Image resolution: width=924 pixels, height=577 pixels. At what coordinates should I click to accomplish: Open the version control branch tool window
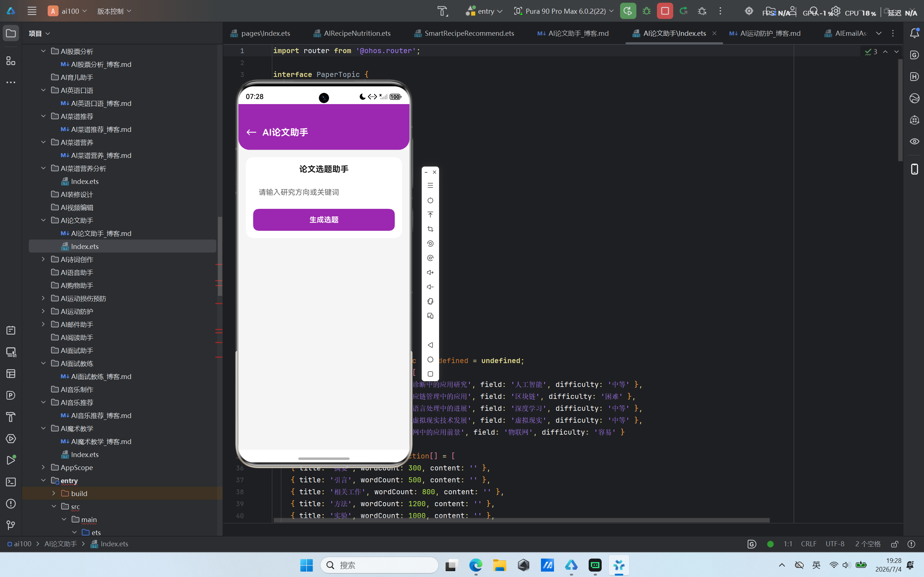(11, 525)
